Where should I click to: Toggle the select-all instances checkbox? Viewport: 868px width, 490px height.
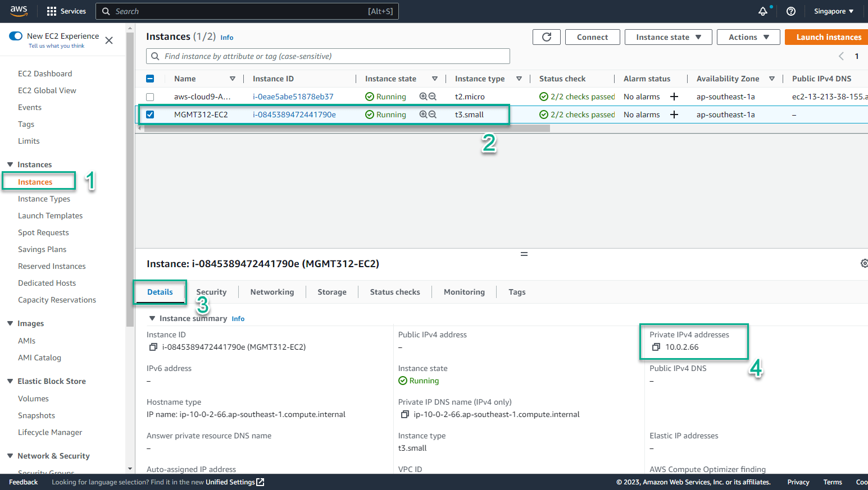click(150, 79)
